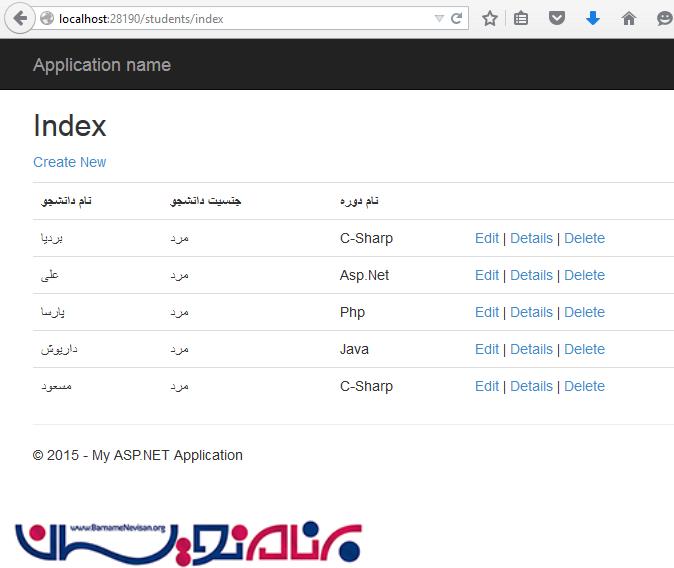The image size is (674, 568).
Task: Open Application name navbar brand link
Action: click(102, 65)
